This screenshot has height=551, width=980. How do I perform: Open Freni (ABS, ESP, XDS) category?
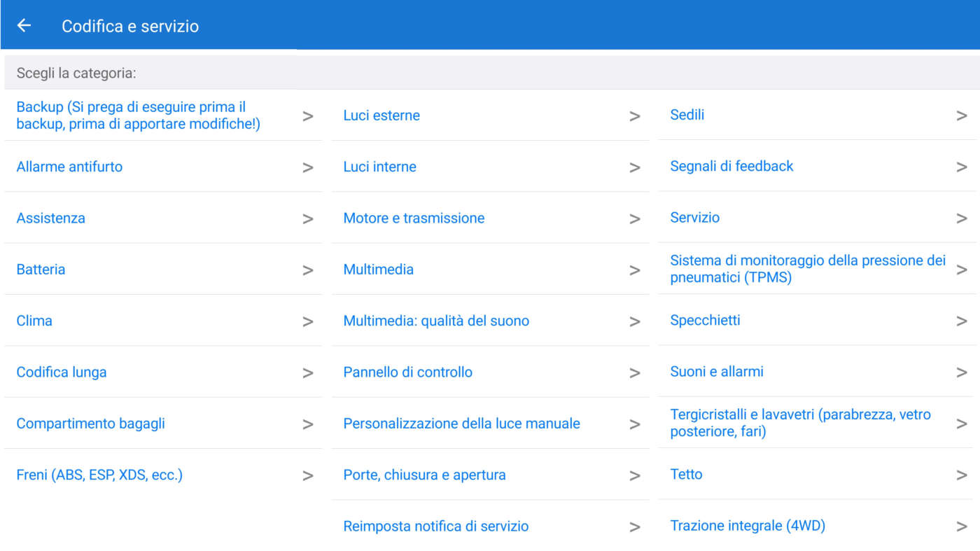point(99,475)
